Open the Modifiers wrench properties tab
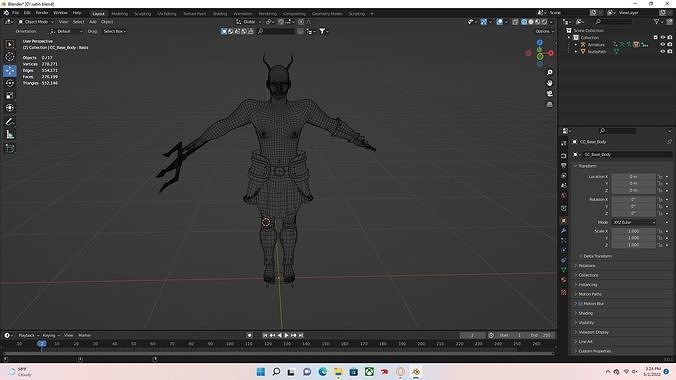The width and height of the screenshot is (676, 380). tap(563, 231)
